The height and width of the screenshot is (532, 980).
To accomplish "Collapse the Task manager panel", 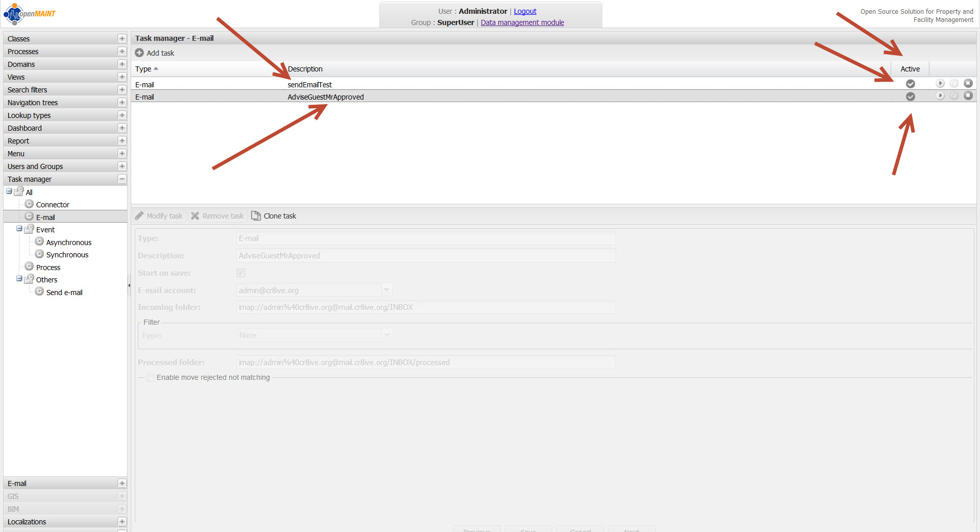I will pos(121,179).
